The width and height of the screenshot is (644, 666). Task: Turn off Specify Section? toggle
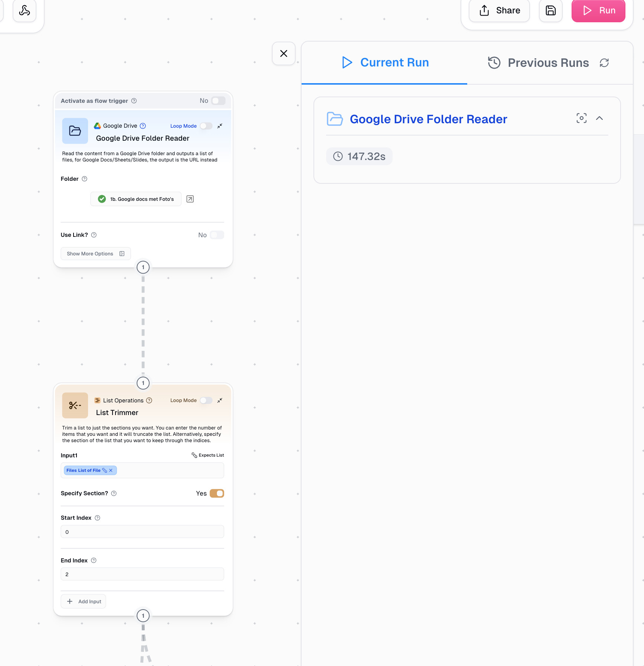[217, 493]
